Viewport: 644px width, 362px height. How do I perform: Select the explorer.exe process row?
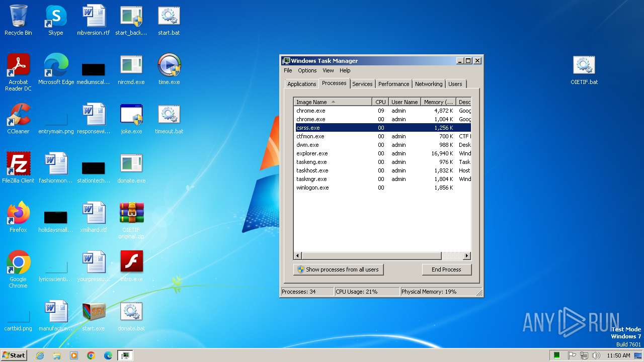[382, 153]
